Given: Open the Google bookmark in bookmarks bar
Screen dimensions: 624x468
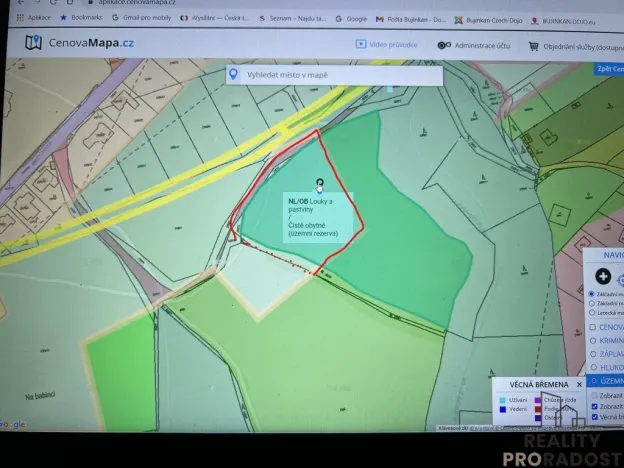Looking at the screenshot, I should (x=350, y=18).
